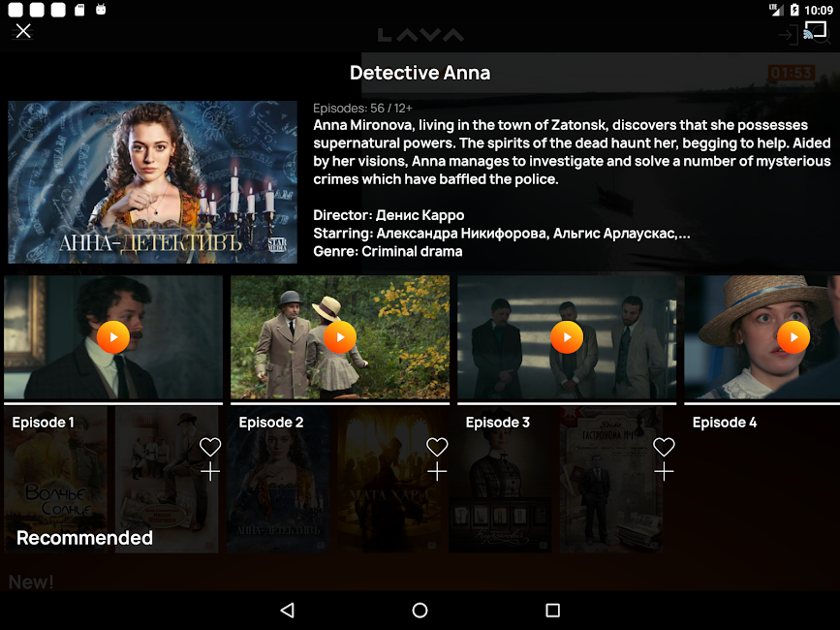Viewport: 840px width, 630px height.
Task: Tap the Android Back navigation button
Action: 288,611
